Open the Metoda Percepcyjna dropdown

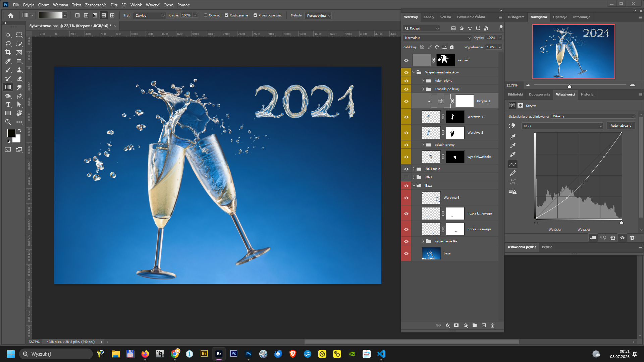click(x=318, y=15)
